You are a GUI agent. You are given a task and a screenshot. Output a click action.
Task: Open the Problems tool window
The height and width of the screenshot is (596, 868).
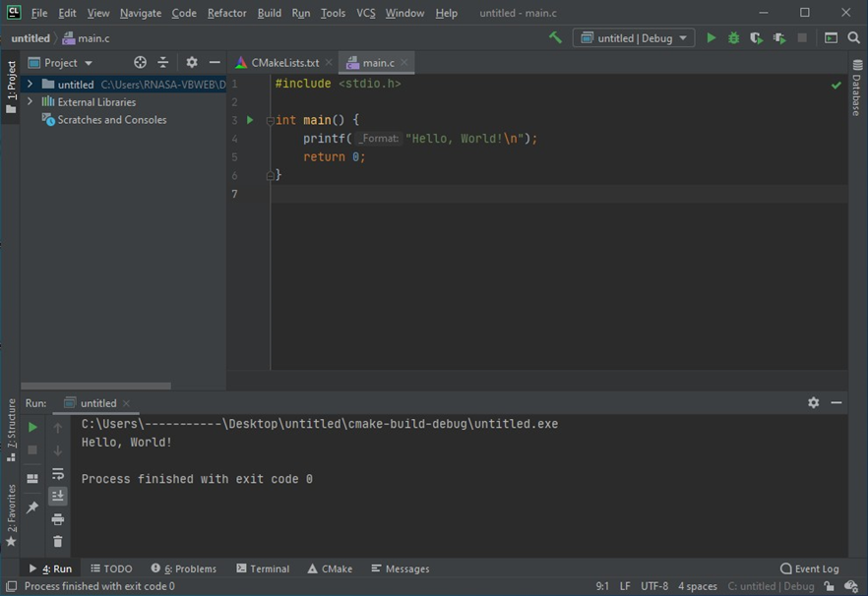click(x=184, y=568)
